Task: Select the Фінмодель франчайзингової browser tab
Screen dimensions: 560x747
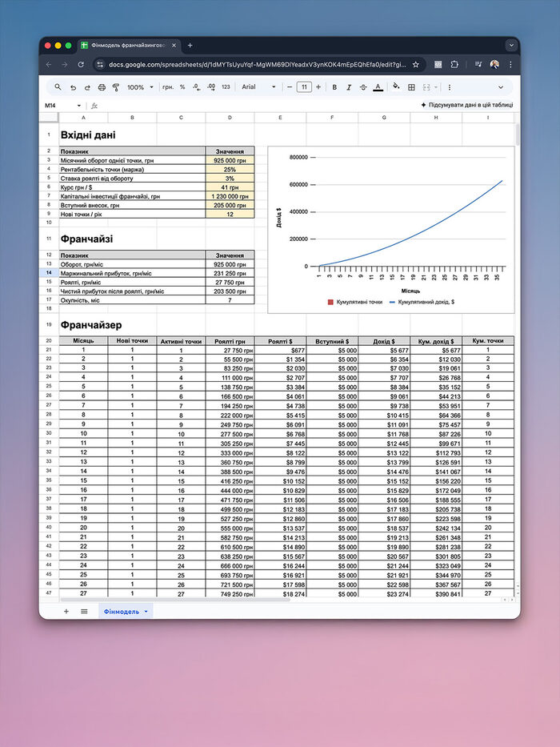Action: click(x=129, y=46)
